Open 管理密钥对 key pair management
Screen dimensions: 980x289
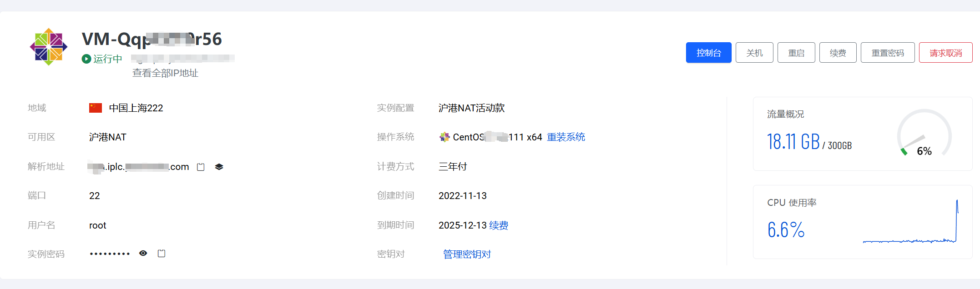(467, 254)
